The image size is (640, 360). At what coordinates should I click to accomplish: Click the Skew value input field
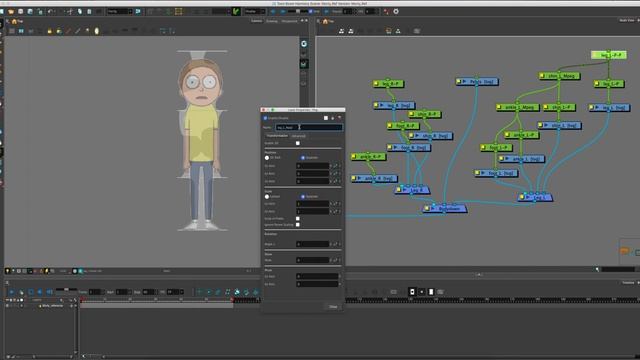coord(313,260)
